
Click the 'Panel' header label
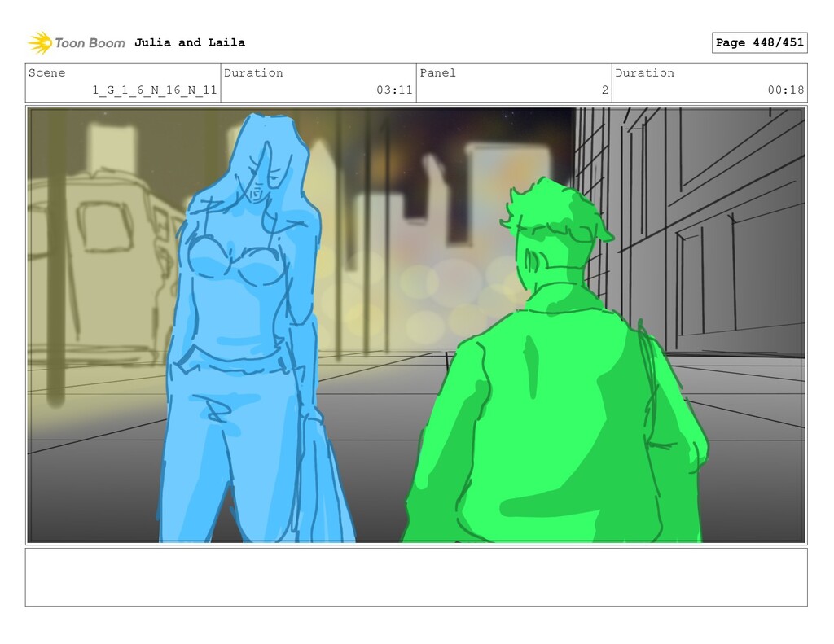pyautogui.click(x=437, y=72)
